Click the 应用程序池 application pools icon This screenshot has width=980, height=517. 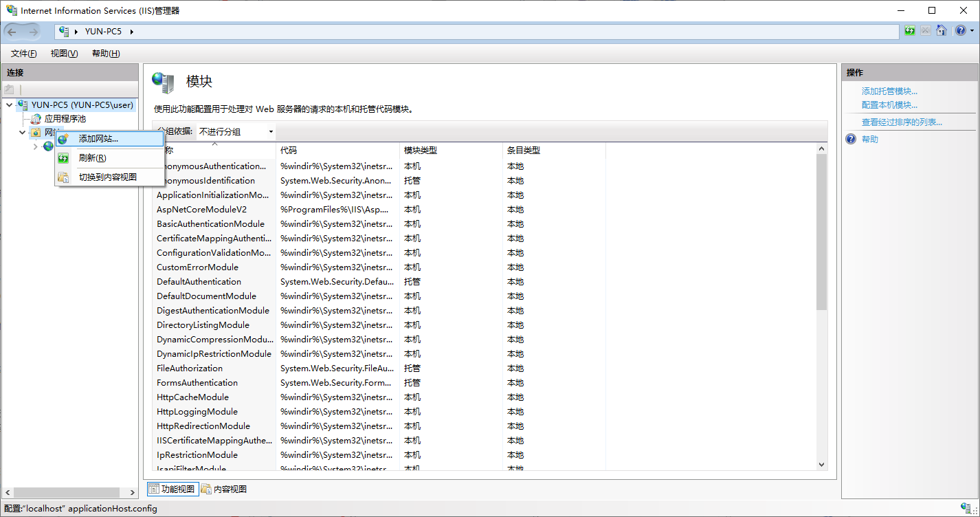click(x=36, y=119)
